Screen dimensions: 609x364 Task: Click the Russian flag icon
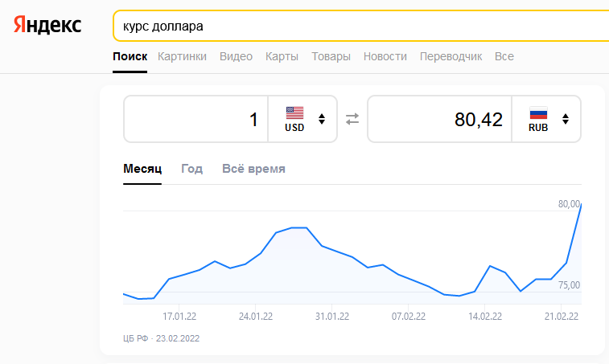click(x=538, y=112)
